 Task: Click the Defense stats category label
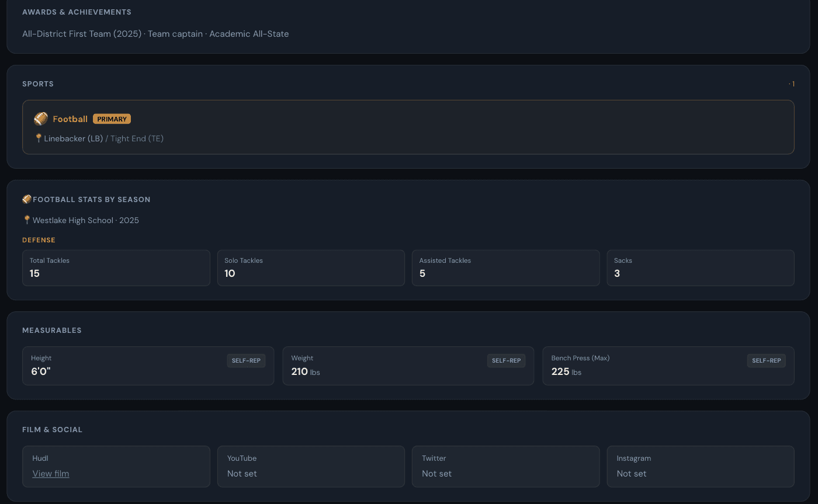click(39, 240)
